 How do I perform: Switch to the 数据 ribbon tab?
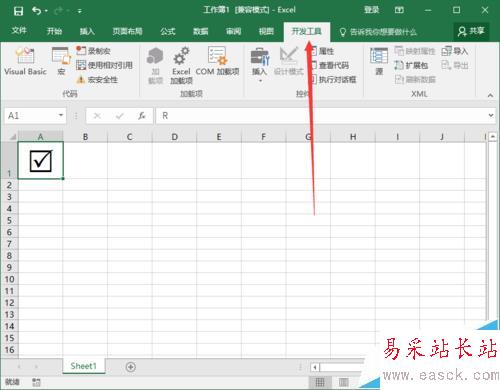[x=200, y=31]
